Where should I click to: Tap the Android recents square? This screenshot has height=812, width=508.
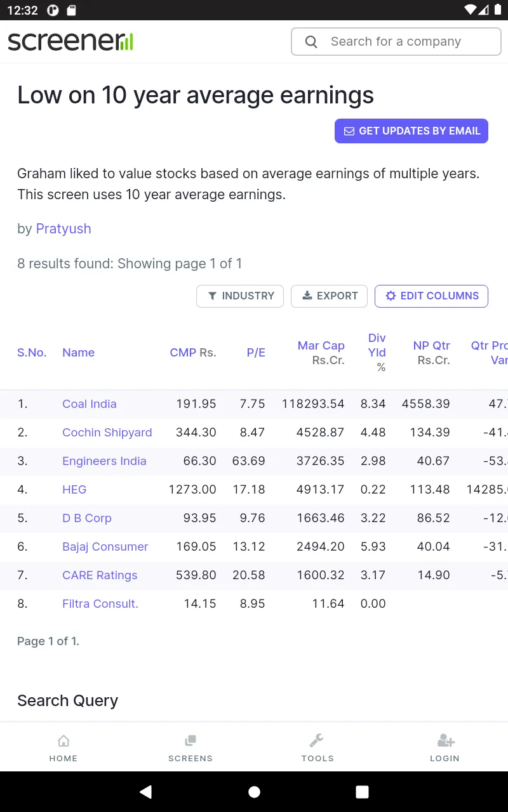click(362, 792)
